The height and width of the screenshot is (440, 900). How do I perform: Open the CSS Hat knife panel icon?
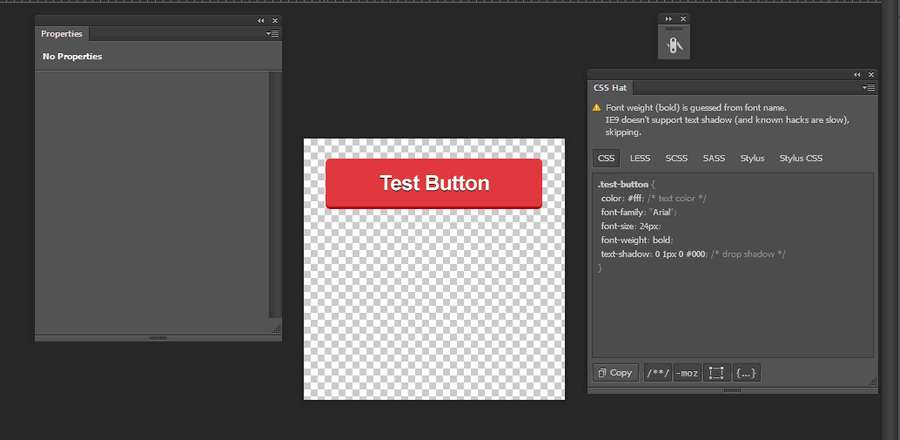[x=674, y=45]
